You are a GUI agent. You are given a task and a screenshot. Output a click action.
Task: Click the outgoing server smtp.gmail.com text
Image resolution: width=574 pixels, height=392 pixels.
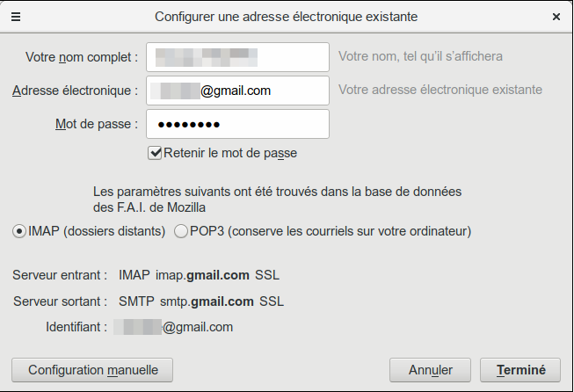click(x=207, y=301)
